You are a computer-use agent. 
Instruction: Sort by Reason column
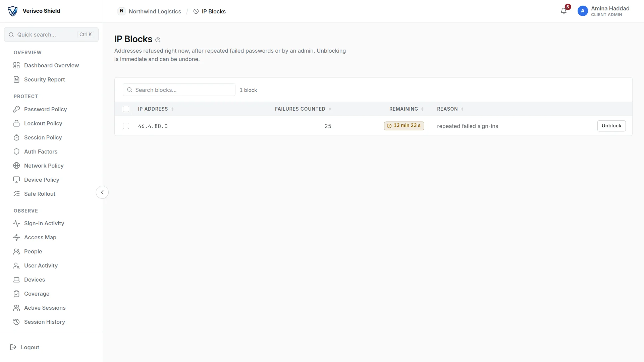coord(450,109)
